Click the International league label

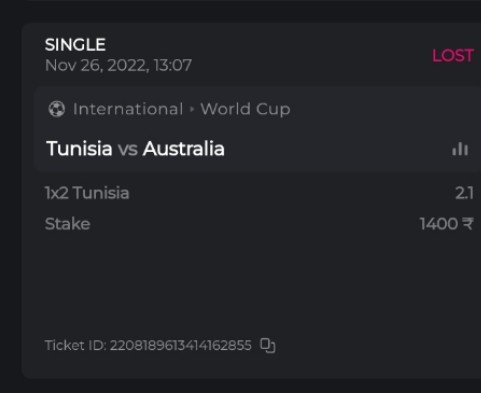[x=128, y=109]
